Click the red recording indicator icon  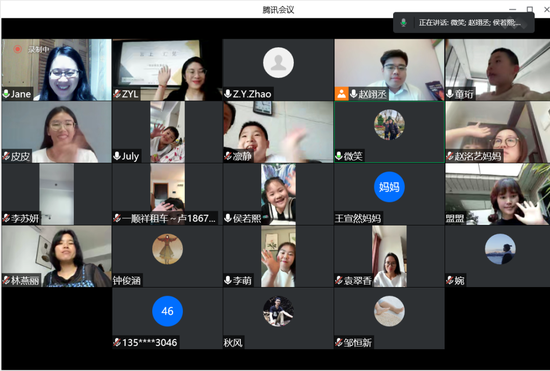coord(18,49)
